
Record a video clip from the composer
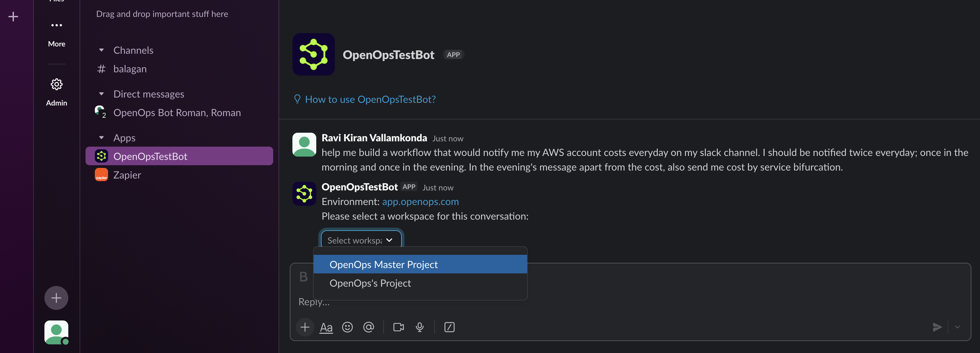pyautogui.click(x=398, y=327)
